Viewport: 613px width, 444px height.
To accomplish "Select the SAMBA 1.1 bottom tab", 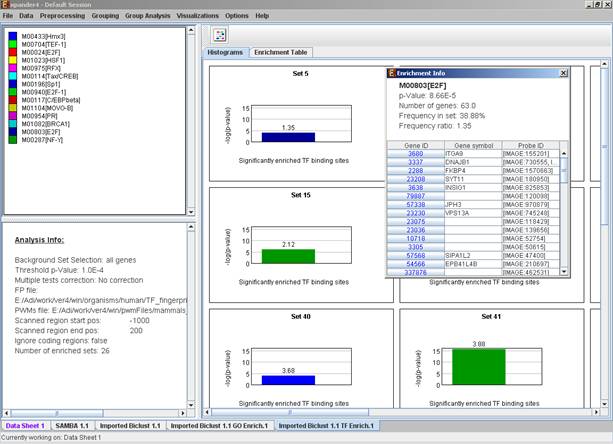I will [72, 426].
